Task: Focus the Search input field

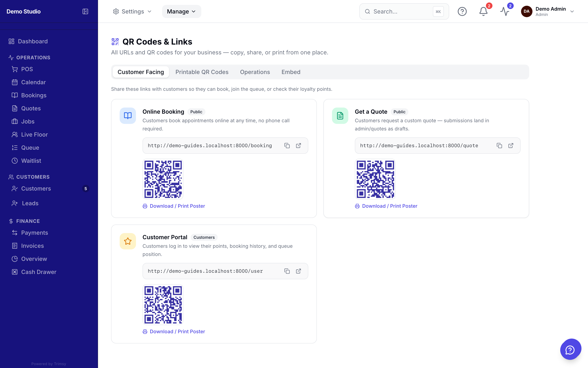Action: click(404, 11)
